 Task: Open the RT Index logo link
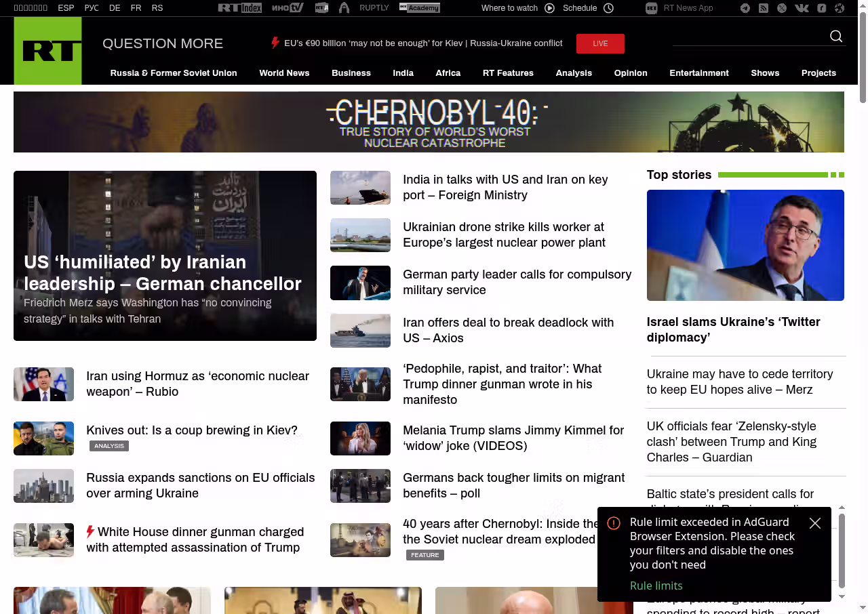(x=239, y=8)
